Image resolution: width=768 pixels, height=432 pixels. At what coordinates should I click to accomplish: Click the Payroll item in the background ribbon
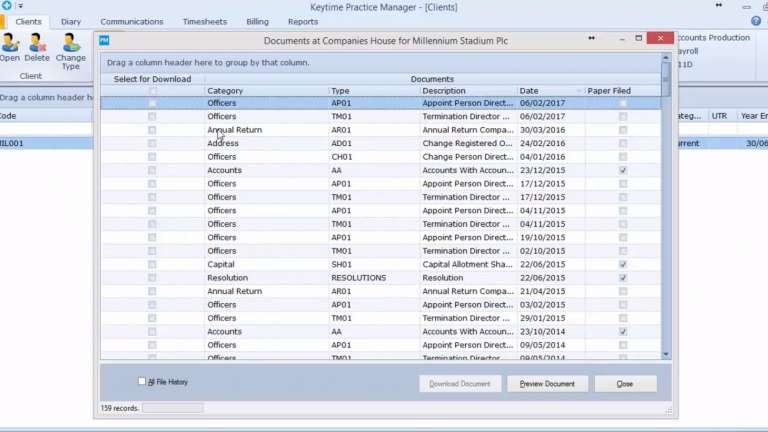688,51
